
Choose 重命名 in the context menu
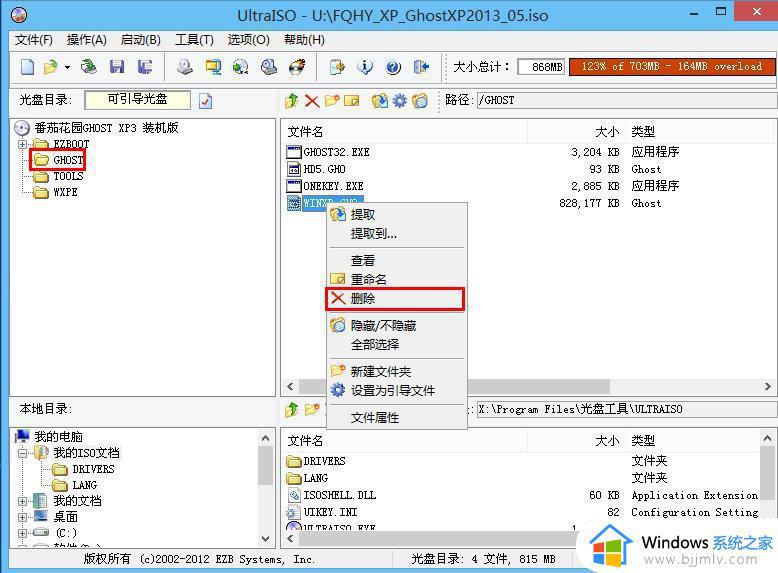pos(396,279)
